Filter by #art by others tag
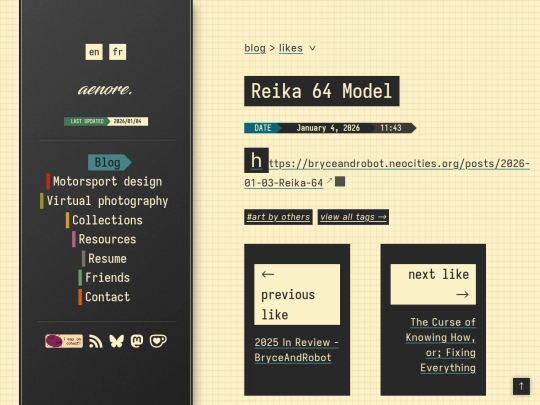 [278, 217]
